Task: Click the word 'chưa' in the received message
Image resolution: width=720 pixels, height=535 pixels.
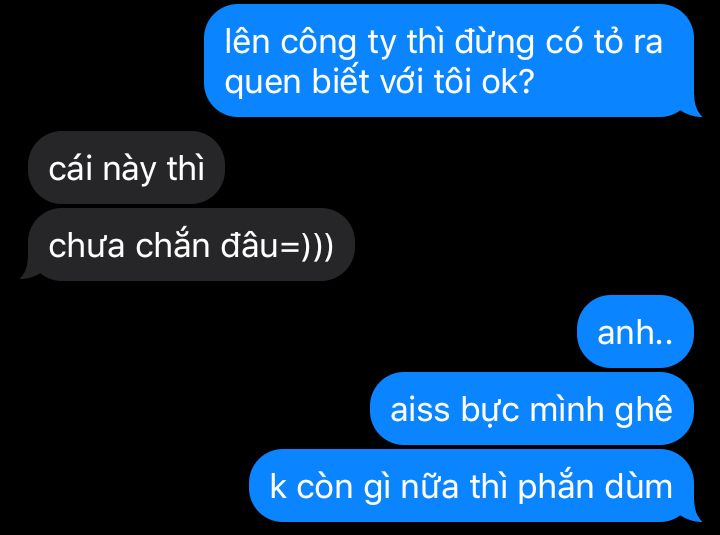Action: (87, 246)
